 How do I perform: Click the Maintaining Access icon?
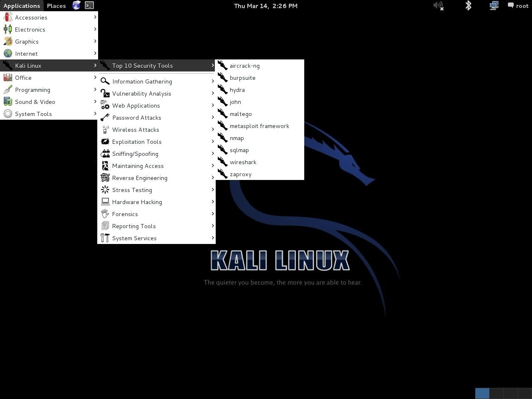tap(105, 166)
